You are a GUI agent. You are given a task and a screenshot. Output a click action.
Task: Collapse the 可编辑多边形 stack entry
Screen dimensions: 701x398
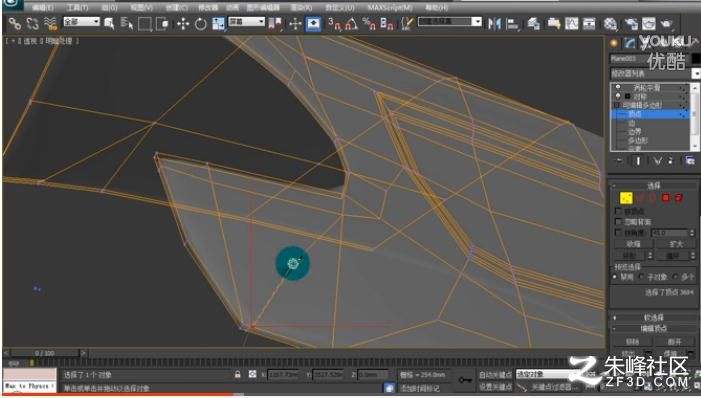[x=617, y=105]
